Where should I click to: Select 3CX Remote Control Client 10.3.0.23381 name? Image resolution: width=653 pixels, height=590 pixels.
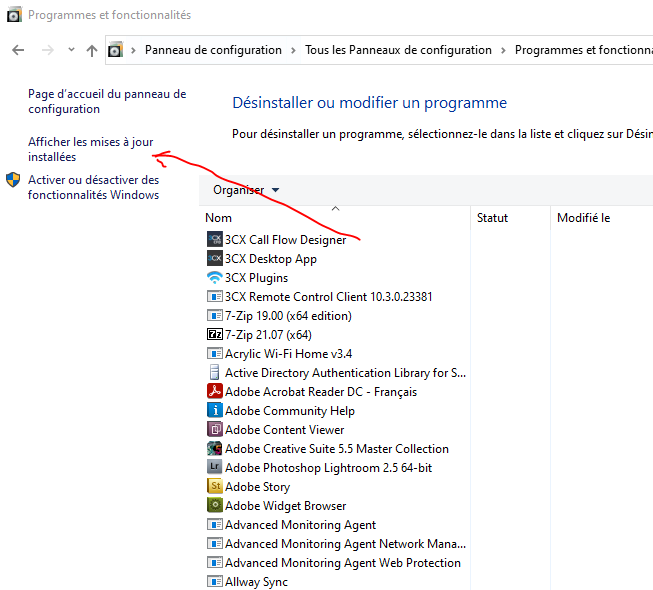(329, 297)
